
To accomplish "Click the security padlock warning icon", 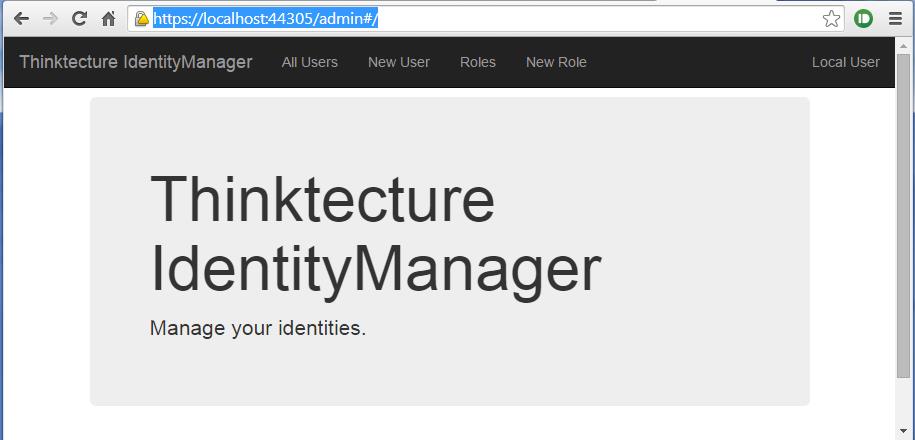I will coord(142,19).
